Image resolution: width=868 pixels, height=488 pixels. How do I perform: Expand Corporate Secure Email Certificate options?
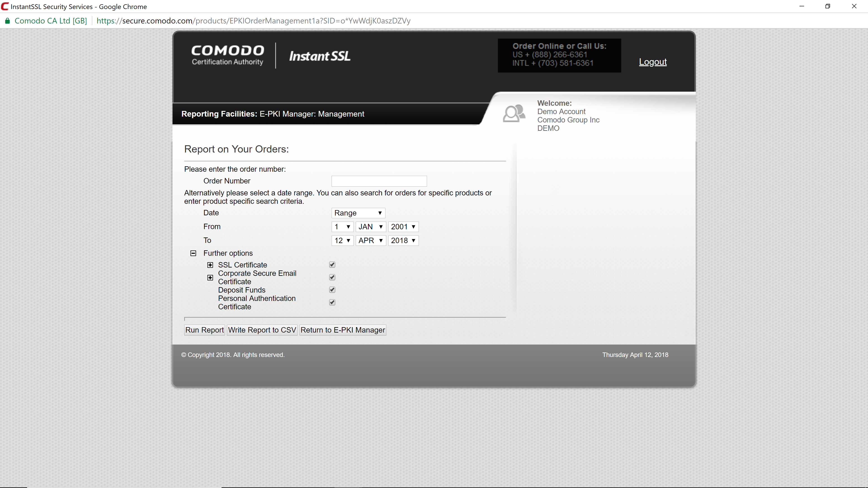click(x=210, y=277)
